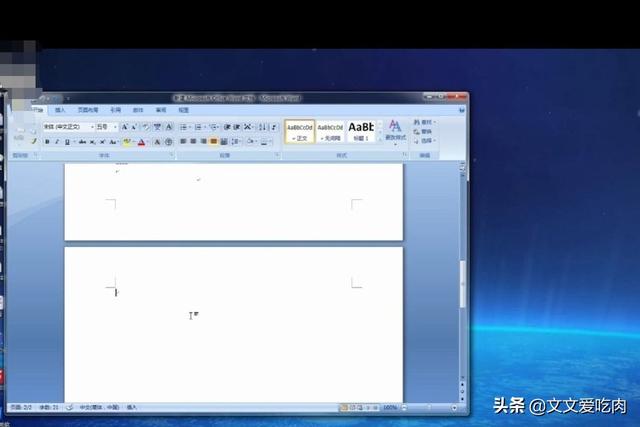Click the Find button in Editing group

coord(424,122)
